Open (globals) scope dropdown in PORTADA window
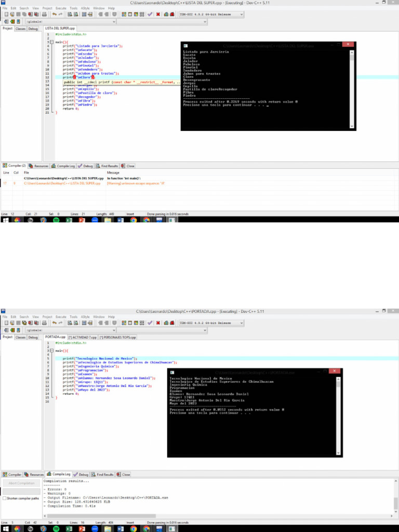Screen dimensions: 399x532 pos(114,330)
